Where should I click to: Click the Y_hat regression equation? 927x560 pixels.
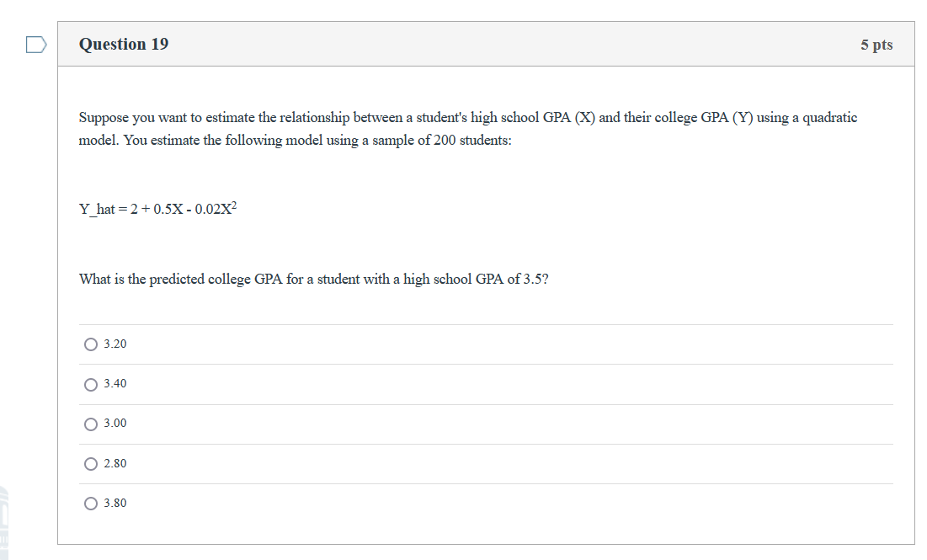pyautogui.click(x=157, y=208)
